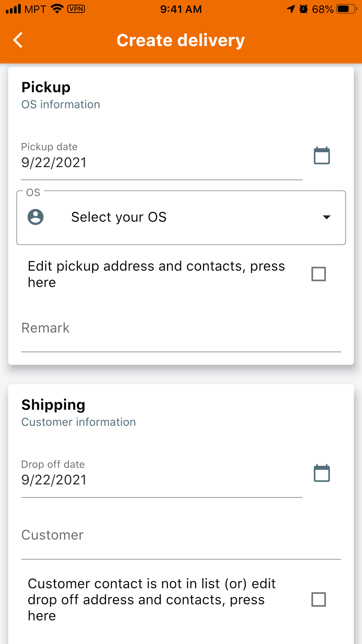Open the Drop off date calendar icon
The width and height of the screenshot is (362, 644).
click(x=321, y=473)
